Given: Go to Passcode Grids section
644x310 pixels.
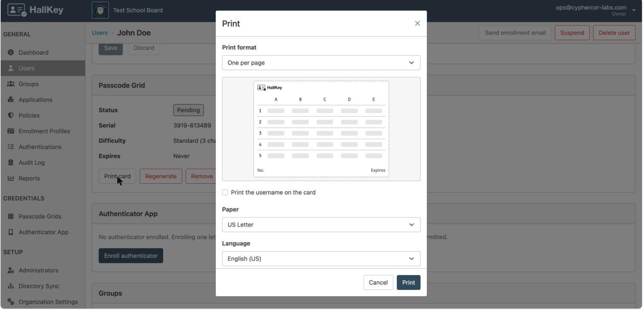Looking at the screenshot, I should click(x=43, y=216).
